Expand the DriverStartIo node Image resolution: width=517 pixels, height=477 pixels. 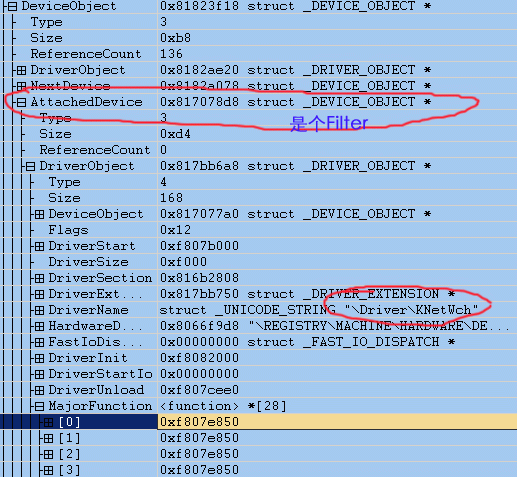coord(39,374)
